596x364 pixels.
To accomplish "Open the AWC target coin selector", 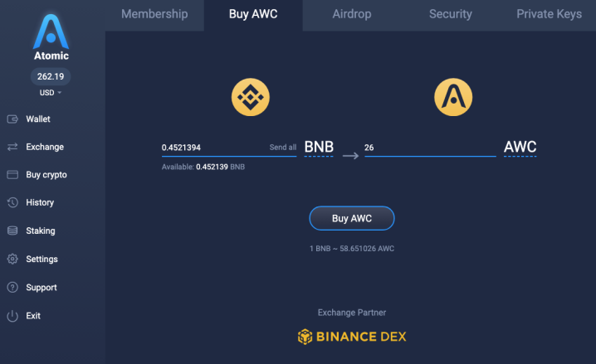I will pyautogui.click(x=520, y=148).
